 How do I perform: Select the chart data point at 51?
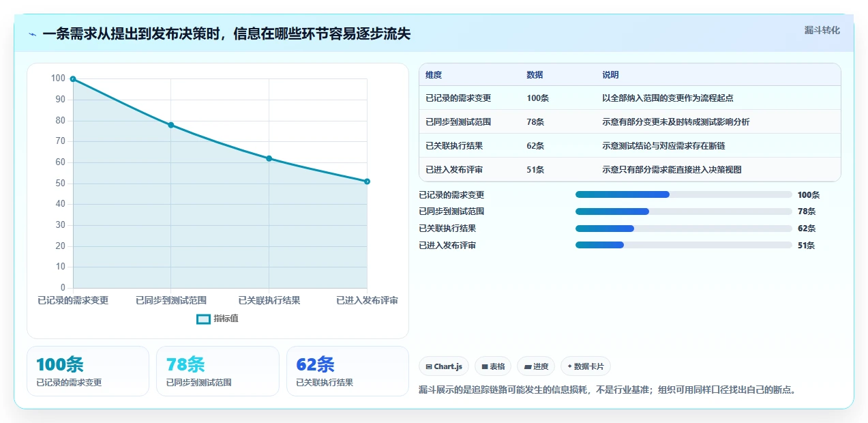point(367,181)
